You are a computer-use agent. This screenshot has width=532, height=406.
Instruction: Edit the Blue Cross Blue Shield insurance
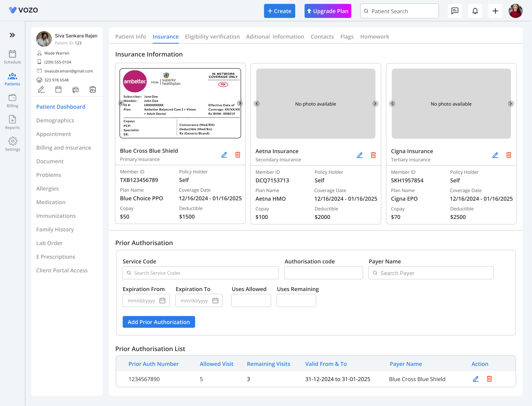click(224, 155)
